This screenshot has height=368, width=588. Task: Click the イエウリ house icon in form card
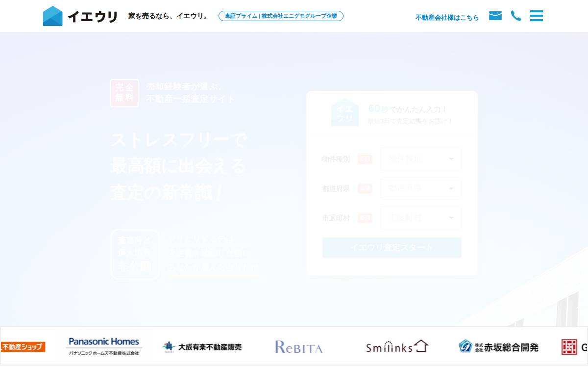tap(345, 112)
